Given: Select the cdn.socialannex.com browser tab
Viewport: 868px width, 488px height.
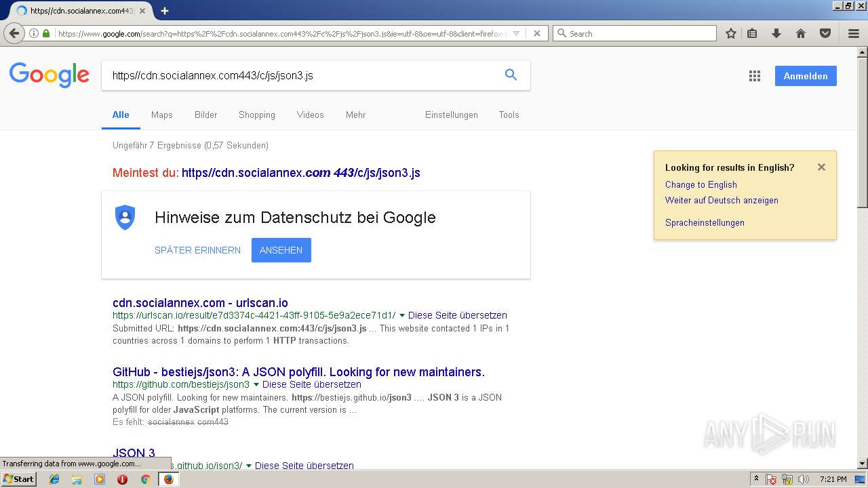Looking at the screenshot, I should pyautogui.click(x=81, y=11).
